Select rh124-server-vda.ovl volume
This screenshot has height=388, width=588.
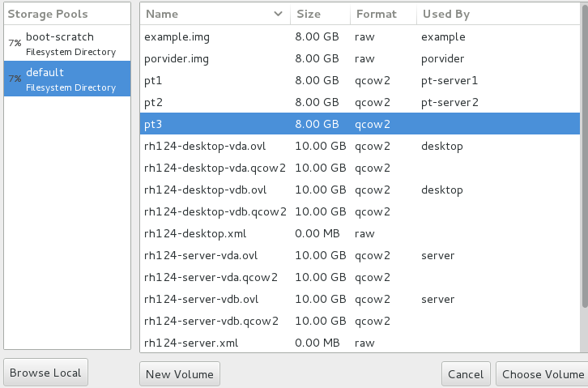(360, 255)
